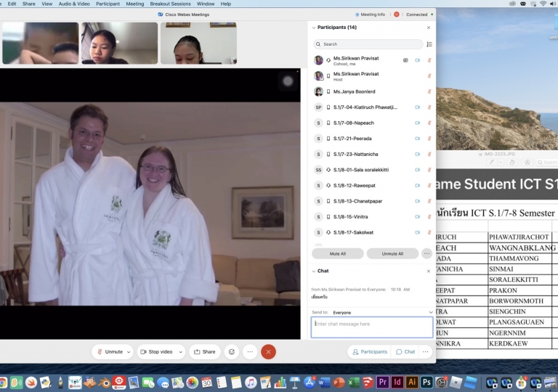Screen dimensions: 558x392
Task: Open Meeting Info
Action: pos(370,15)
